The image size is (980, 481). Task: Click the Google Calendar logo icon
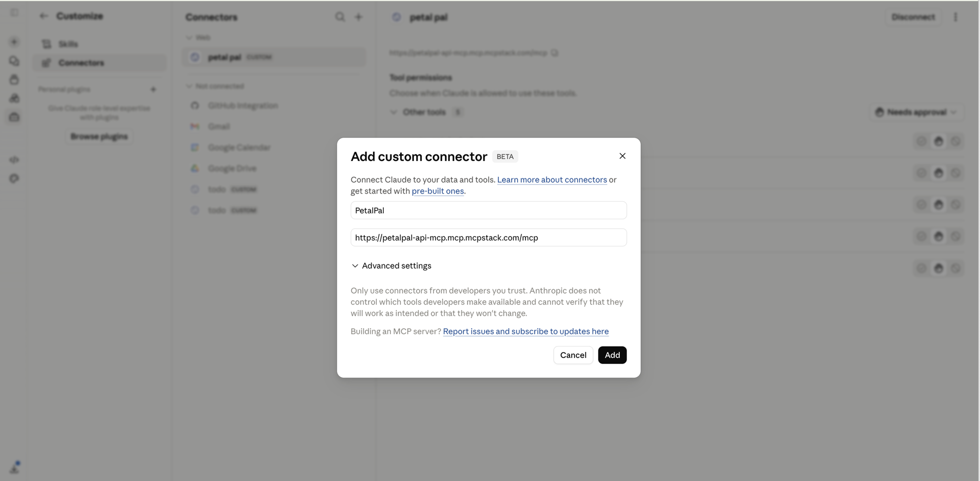pos(195,147)
